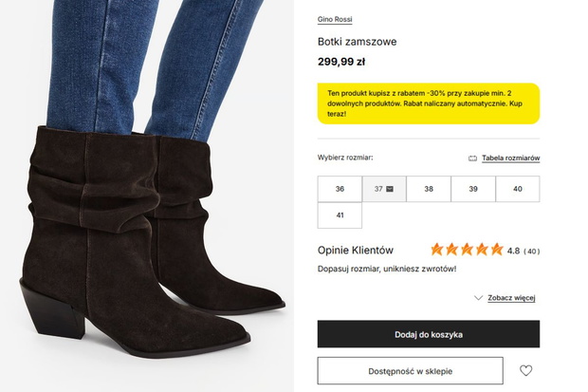
Task: Click Dodaj do koszyka button
Action: (429, 334)
